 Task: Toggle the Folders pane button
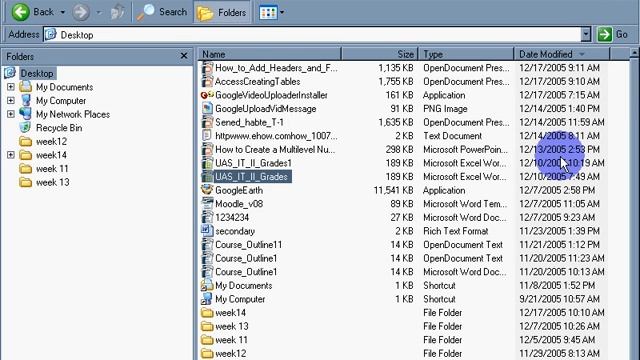[x=222, y=13]
